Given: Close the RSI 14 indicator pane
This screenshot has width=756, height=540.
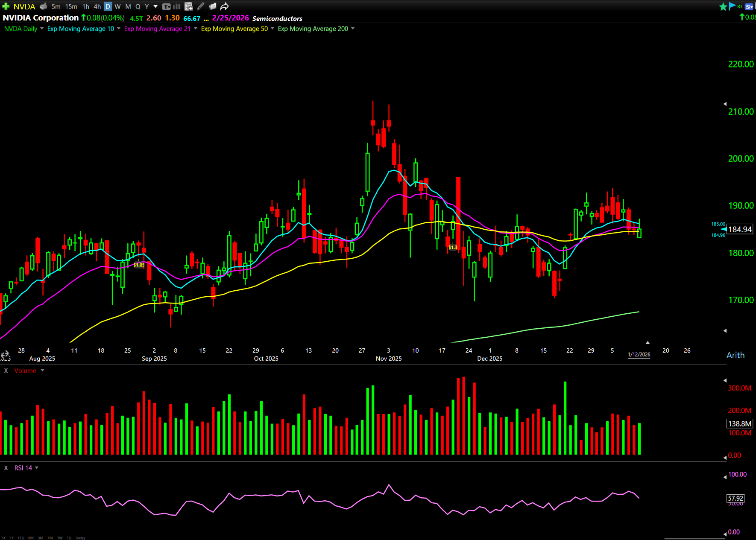Looking at the screenshot, I should [x=6, y=468].
